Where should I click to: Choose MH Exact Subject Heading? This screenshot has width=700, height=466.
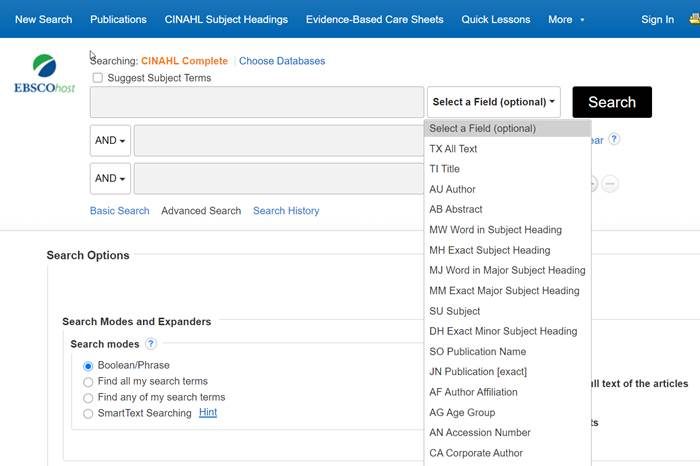coord(507,250)
